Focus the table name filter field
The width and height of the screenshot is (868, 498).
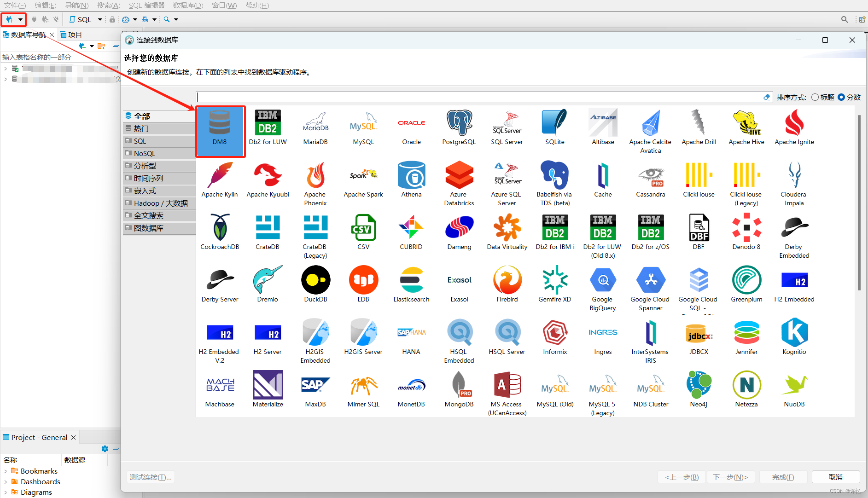[x=60, y=57]
